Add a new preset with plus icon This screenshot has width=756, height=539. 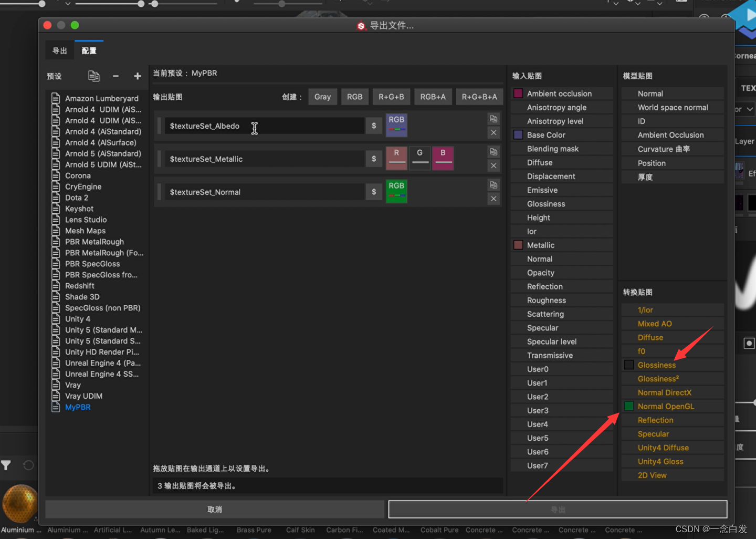click(x=138, y=76)
